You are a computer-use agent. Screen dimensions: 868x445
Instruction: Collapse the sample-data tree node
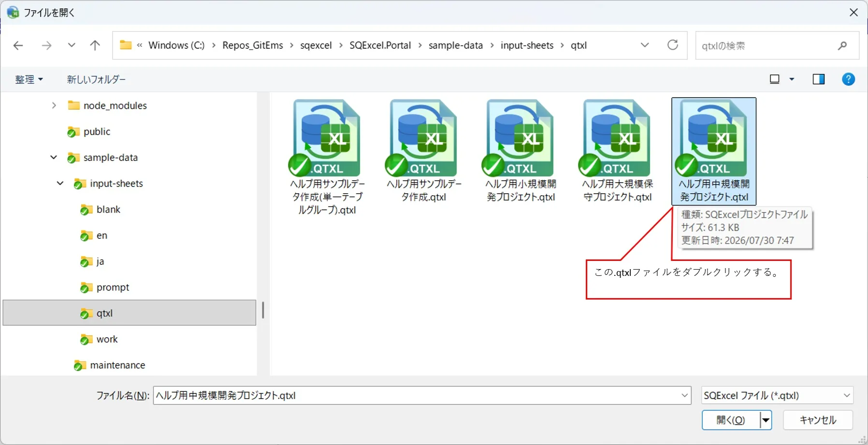[x=54, y=158]
